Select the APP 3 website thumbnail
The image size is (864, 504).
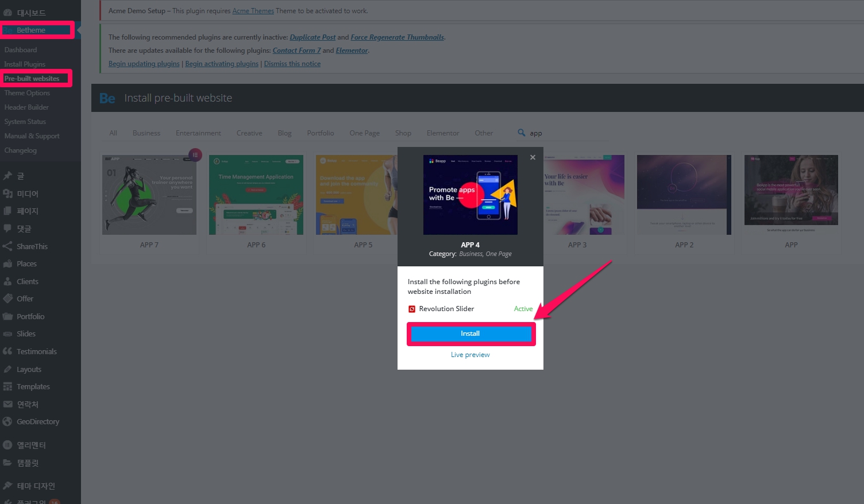click(584, 195)
